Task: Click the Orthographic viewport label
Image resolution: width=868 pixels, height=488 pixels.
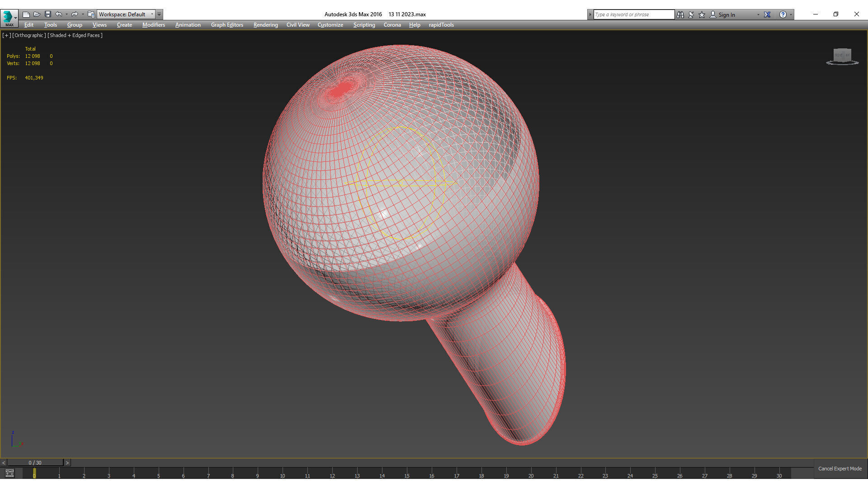Action: tap(29, 35)
